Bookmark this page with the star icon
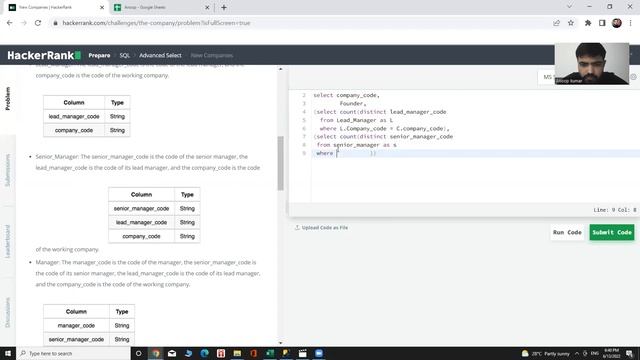 pyautogui.click(x=571, y=23)
